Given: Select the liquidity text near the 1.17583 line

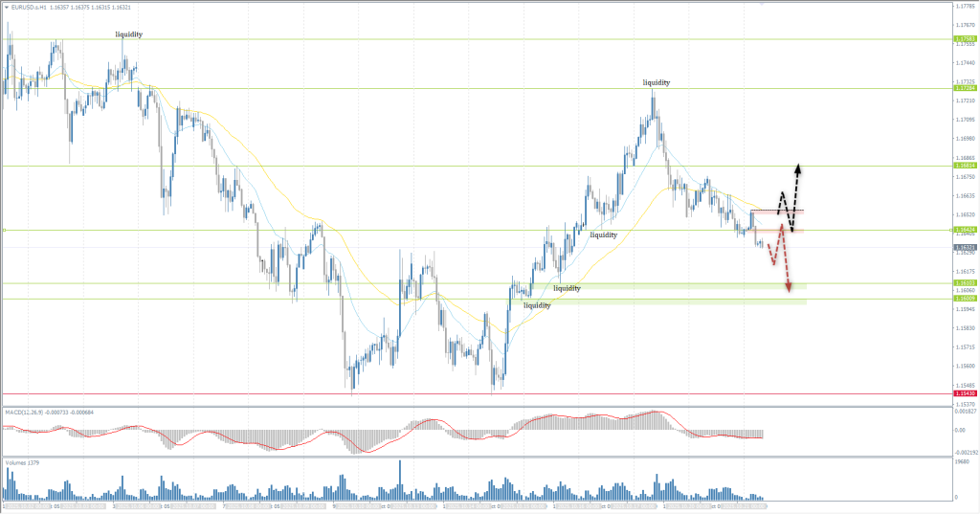Looking at the screenshot, I should [x=129, y=34].
